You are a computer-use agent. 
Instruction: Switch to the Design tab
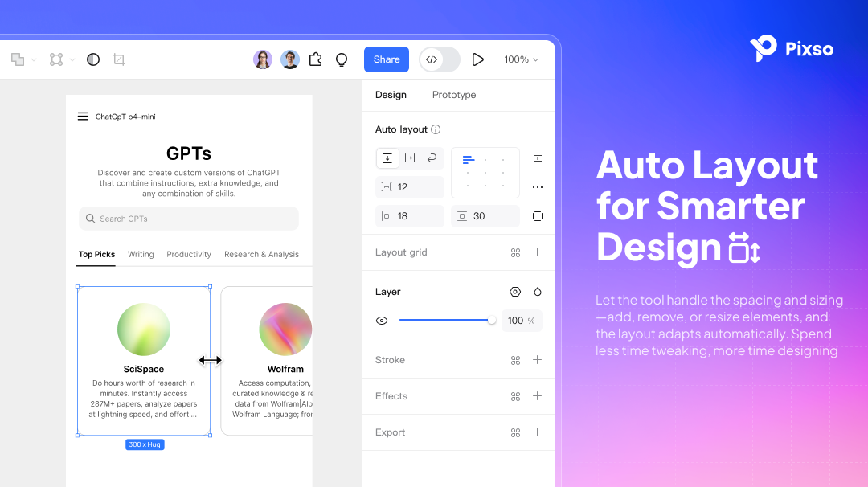pos(391,95)
